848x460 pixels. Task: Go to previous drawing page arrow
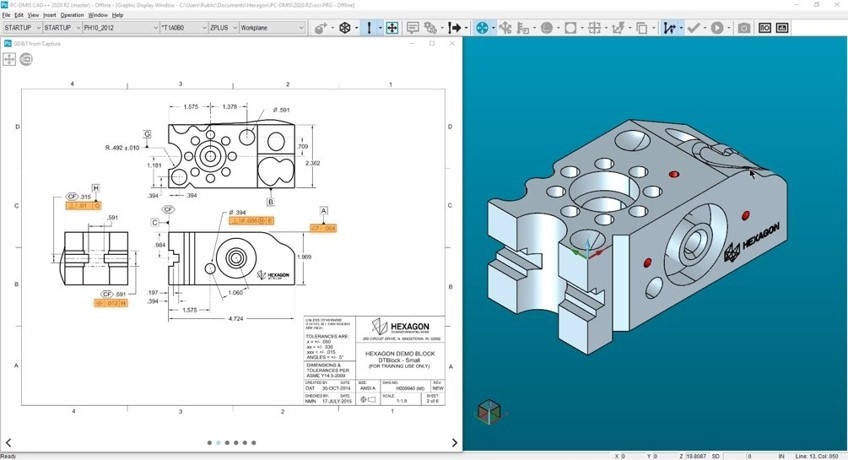[9, 442]
